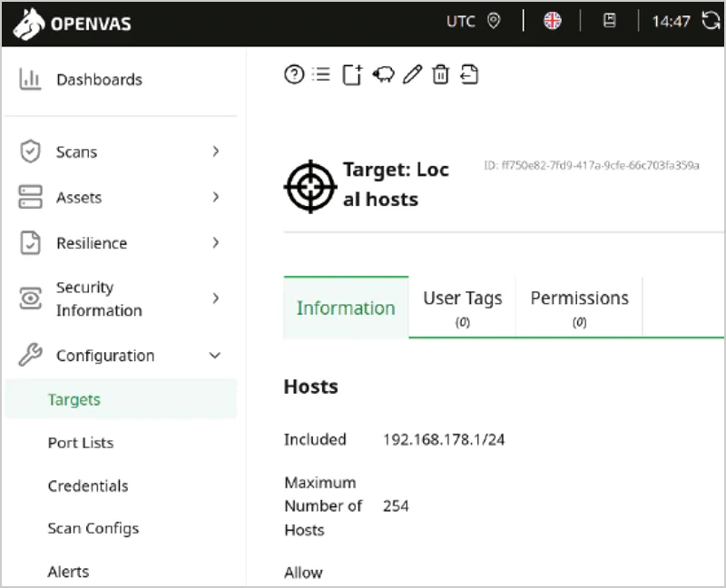The width and height of the screenshot is (726, 588).
Task: Return to the Targets list via the list icon
Action: tap(321, 74)
